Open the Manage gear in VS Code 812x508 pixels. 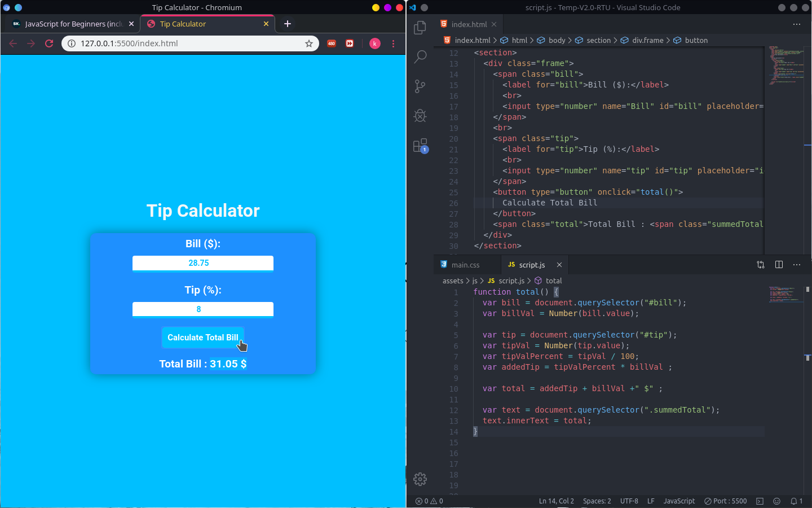(x=420, y=479)
